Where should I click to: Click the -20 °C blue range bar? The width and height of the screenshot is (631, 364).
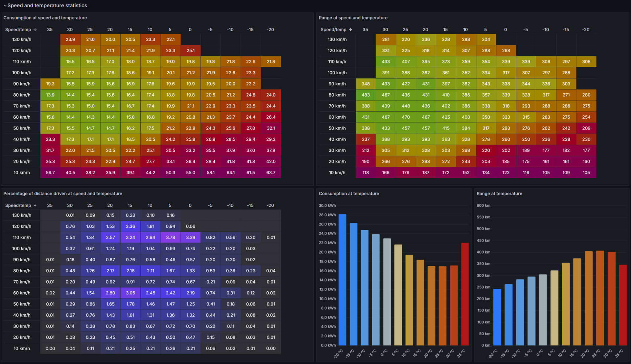click(497, 317)
